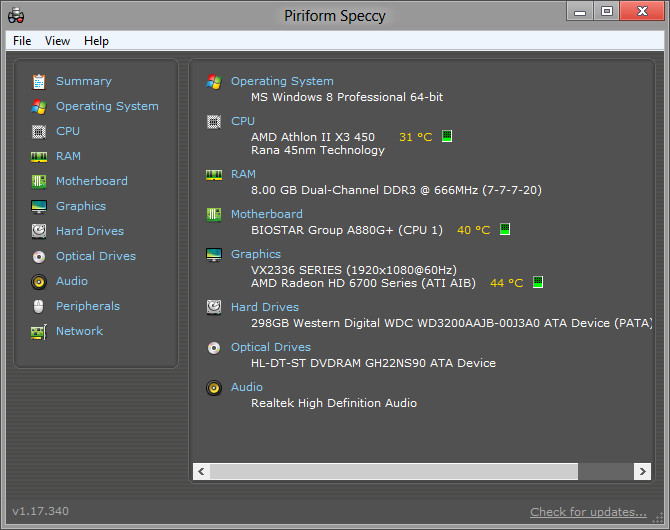
Task: Click the Peripherals mouse icon in sidebar
Action: click(x=39, y=306)
